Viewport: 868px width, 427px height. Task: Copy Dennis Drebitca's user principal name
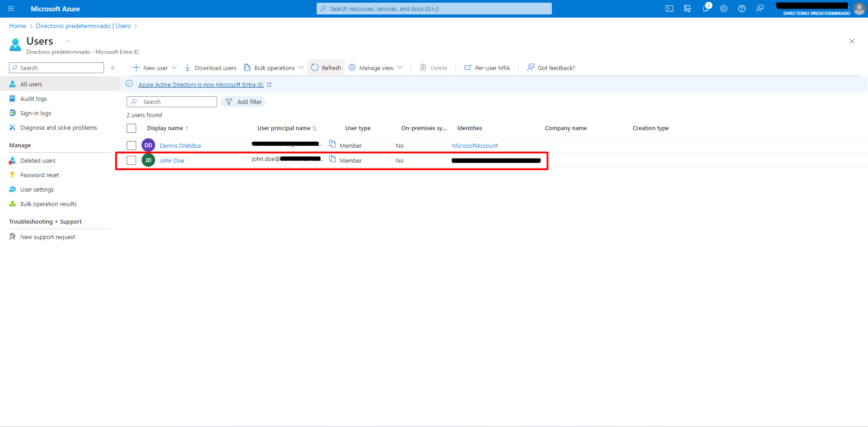point(332,144)
